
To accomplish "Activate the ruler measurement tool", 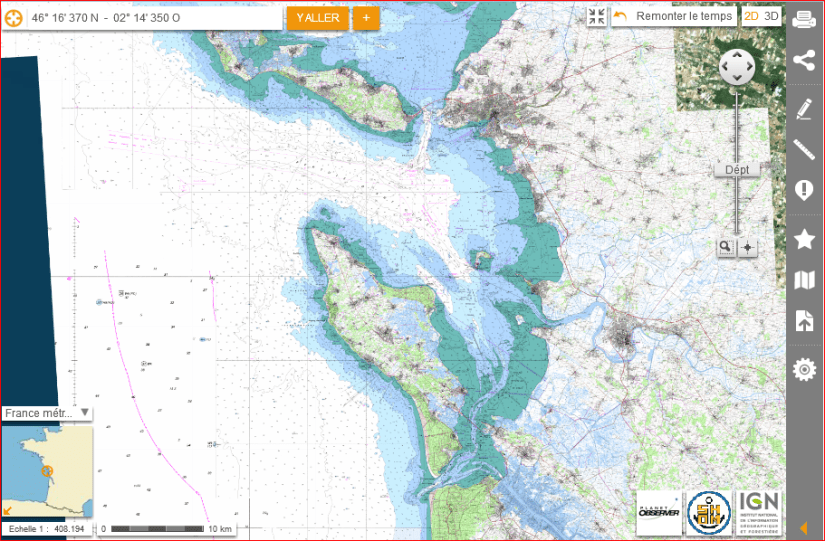I will point(804,150).
